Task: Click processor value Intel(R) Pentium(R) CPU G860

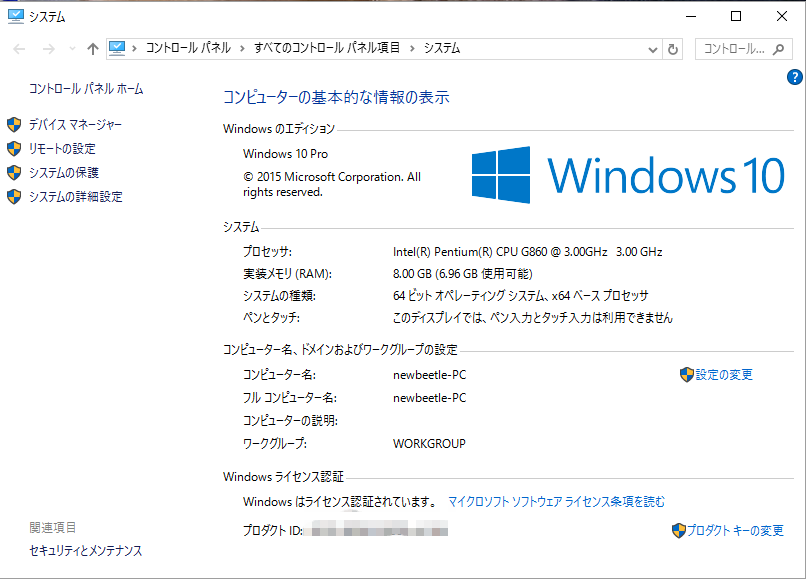Action: (527, 252)
